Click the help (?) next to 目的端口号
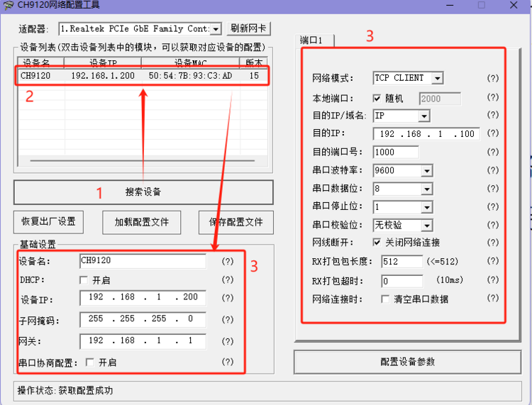 click(493, 152)
